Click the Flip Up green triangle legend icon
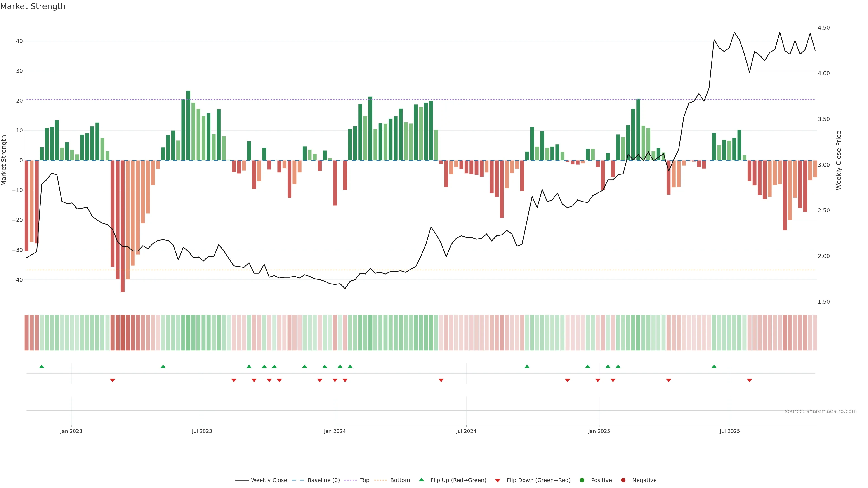The height and width of the screenshot is (488, 868). (x=421, y=480)
